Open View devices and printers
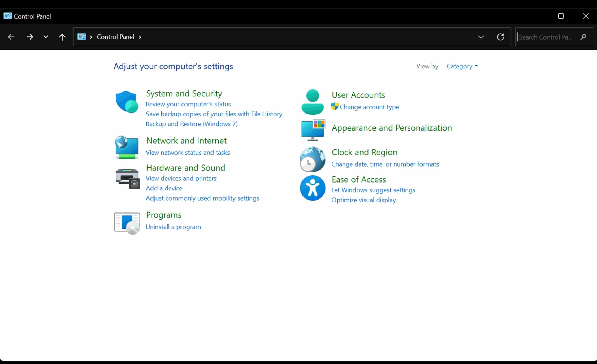The image size is (597, 364). click(x=181, y=178)
